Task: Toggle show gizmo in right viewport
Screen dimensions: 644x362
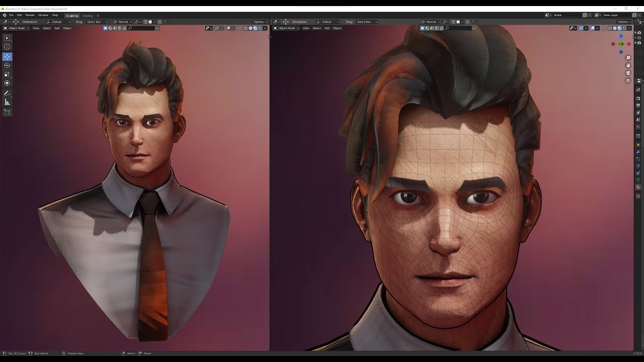Action: tap(581, 28)
